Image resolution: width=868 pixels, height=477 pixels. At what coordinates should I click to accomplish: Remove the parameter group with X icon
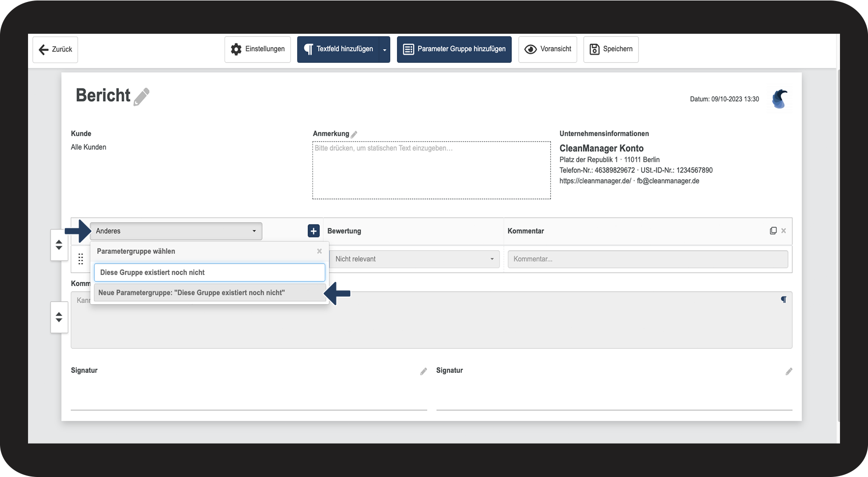coord(784,231)
